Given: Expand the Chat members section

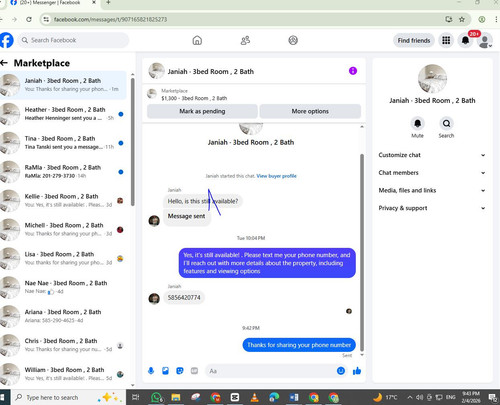Looking at the screenshot, I should [432, 173].
